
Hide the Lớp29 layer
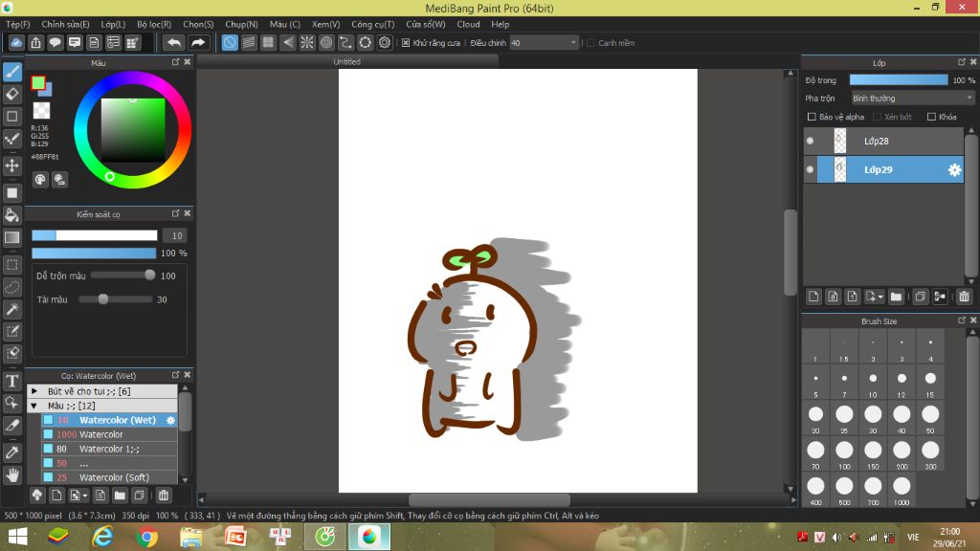tap(810, 170)
